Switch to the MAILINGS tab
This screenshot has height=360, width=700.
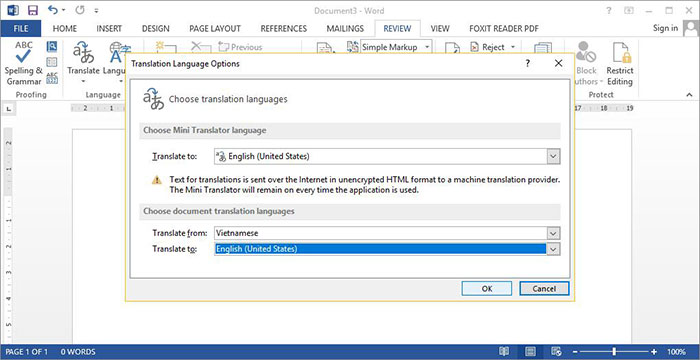345,29
